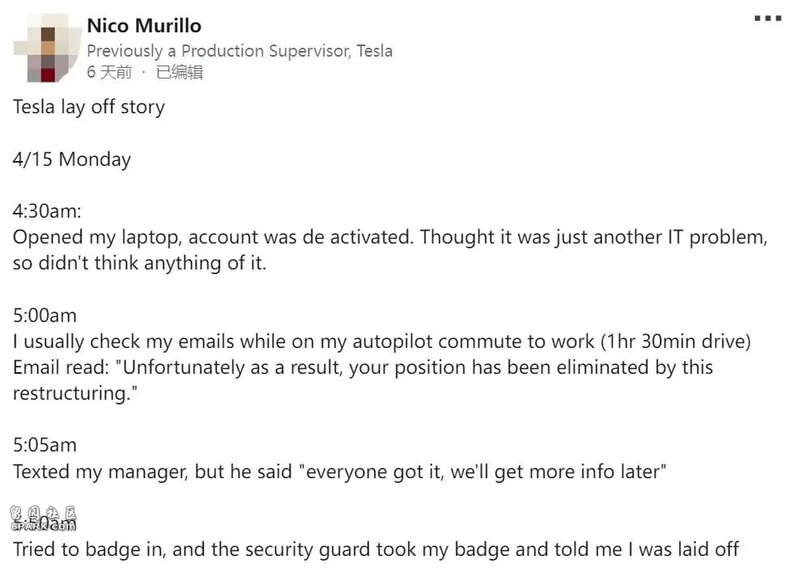Click the 5:05am time heading
Image resolution: width=800 pixels, height=585 pixels.
pos(45,445)
